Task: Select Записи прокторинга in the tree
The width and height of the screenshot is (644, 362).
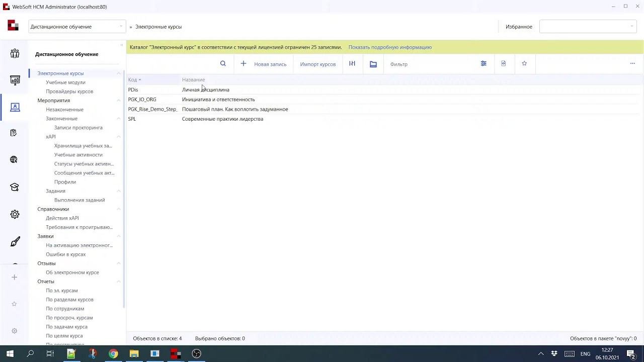Action: [78, 128]
